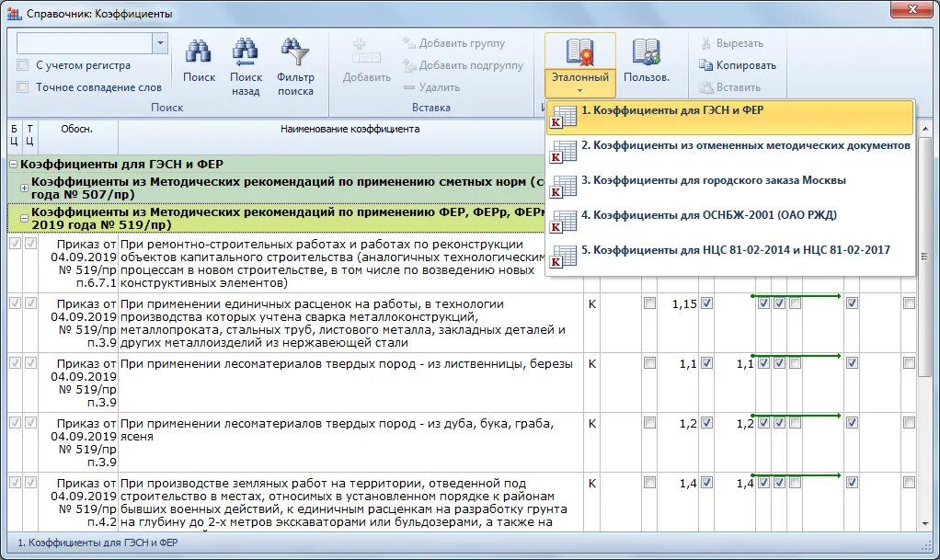Toggle Точное совпадение слов checkbox
Viewport: 940px width, 560px height.
tap(23, 87)
